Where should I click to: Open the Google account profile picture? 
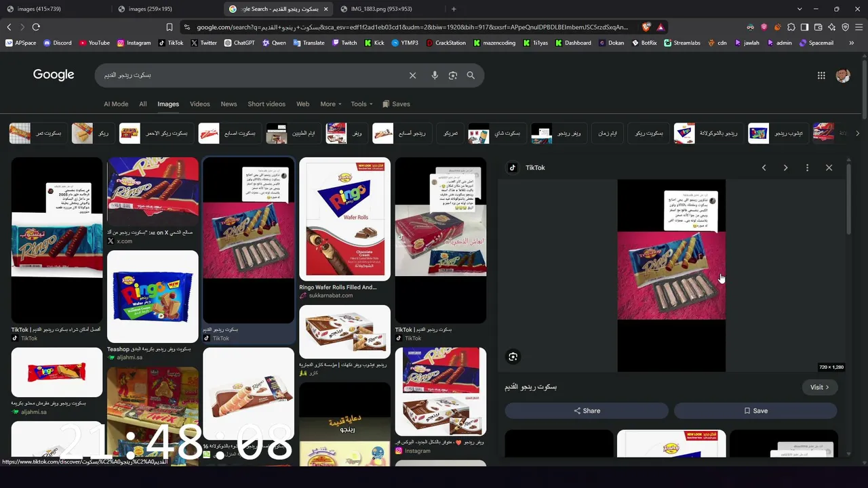point(843,75)
